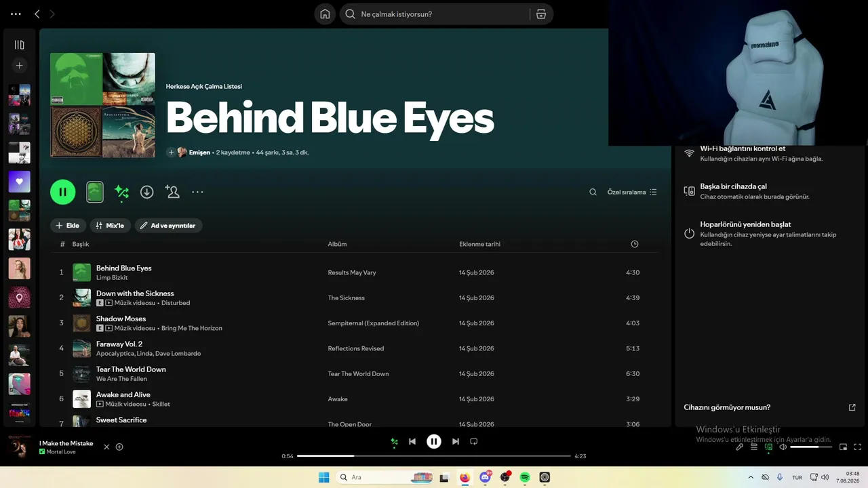Open the playback queue
This screenshot has height=488, width=868.
pos(754,447)
